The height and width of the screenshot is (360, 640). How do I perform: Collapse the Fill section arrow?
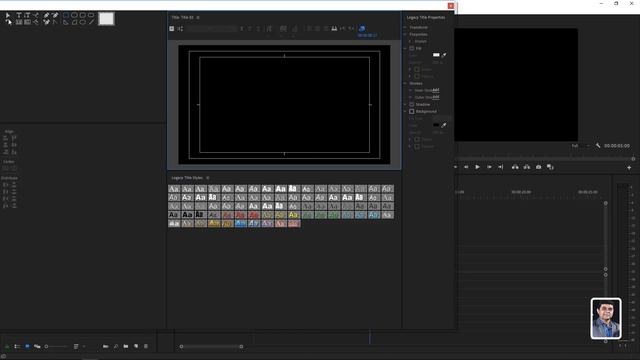405,48
